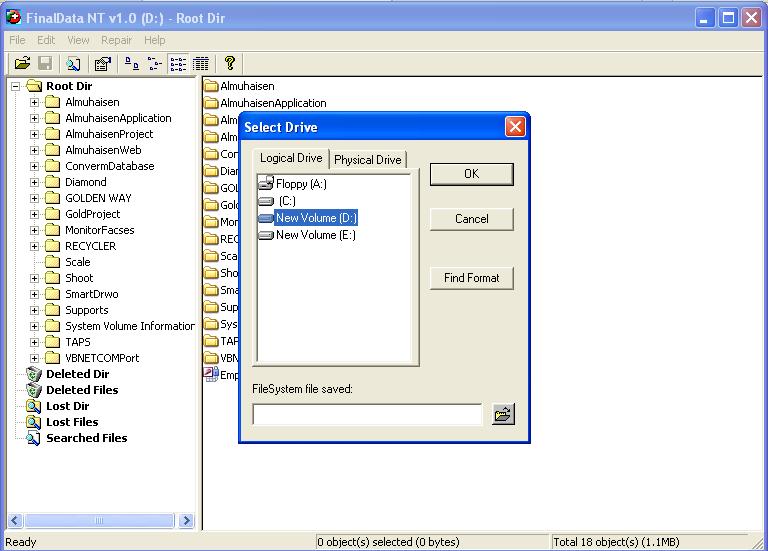Screen dimensions: 768x551
Task: Expand AlmuhaisenApplication tree folder
Action: 34,118
